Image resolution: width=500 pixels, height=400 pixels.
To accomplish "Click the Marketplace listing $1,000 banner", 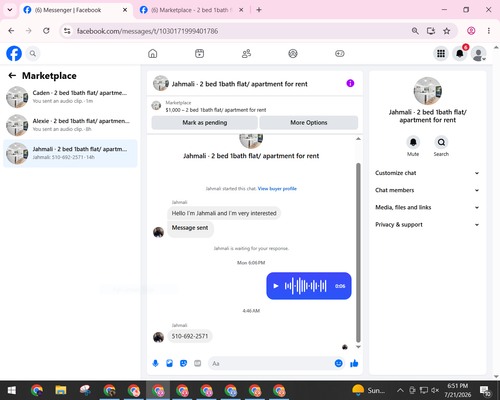I will (x=216, y=106).
